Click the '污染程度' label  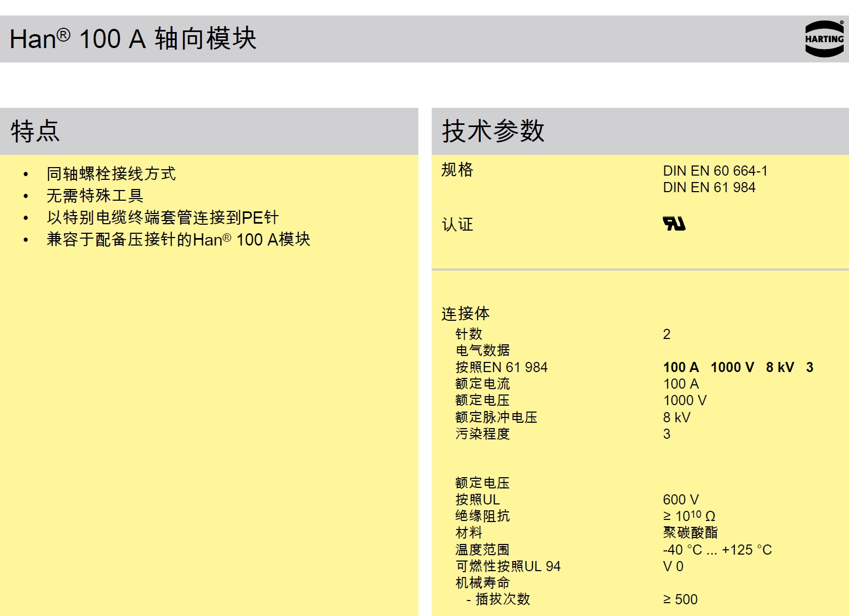(483, 434)
